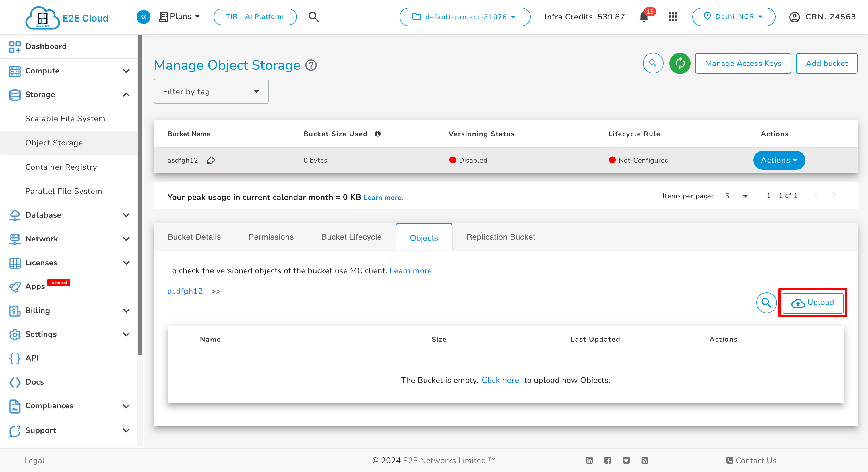
Task: Change Items per page selector
Action: click(737, 196)
